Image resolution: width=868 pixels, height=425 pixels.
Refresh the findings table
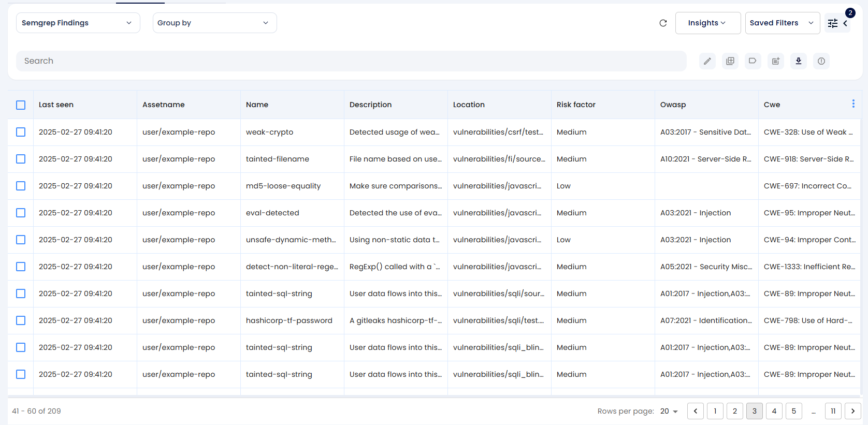(663, 23)
